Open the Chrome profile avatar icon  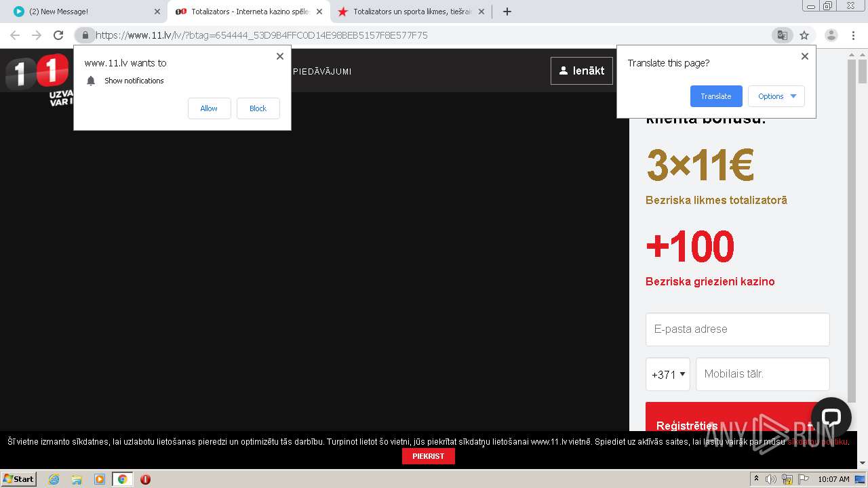831,35
